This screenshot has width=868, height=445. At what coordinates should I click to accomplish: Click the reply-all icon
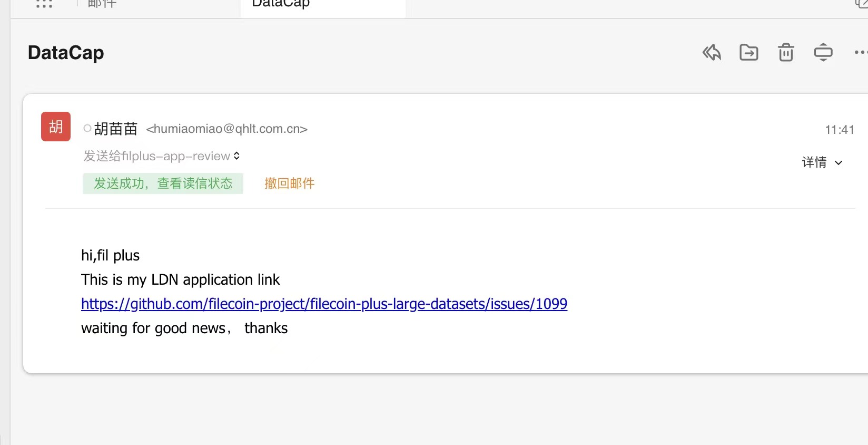coord(712,53)
